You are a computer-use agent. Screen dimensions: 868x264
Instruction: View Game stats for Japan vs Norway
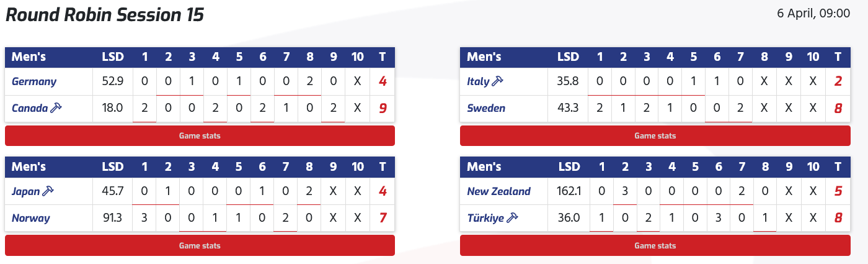[x=200, y=245]
